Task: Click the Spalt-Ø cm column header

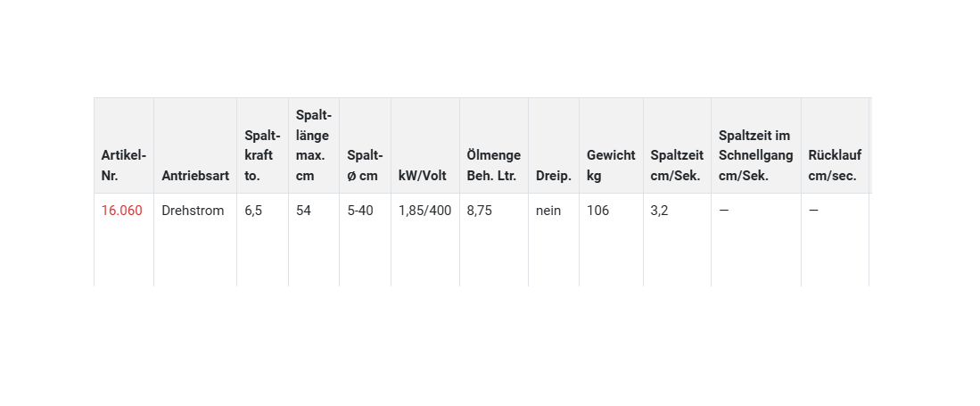Action: [365, 166]
